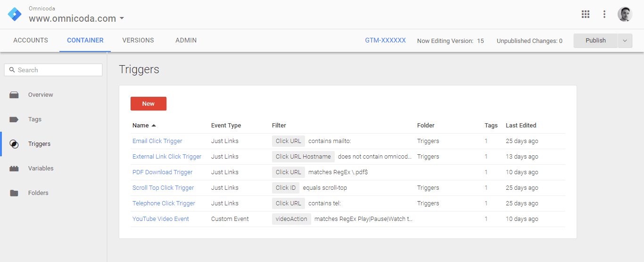Open the YouTube Video Event trigger
Viewport: 644px width, 262px height.
[x=161, y=219]
